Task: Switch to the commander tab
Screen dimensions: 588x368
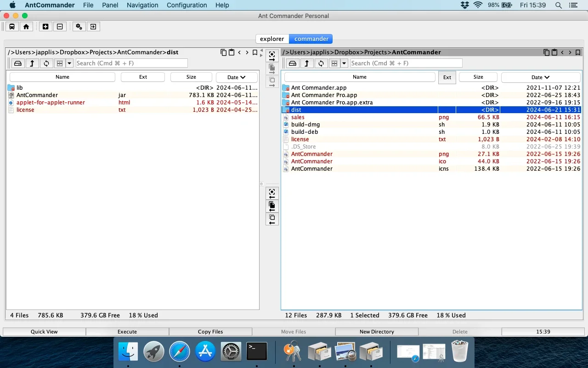Action: 311,39
